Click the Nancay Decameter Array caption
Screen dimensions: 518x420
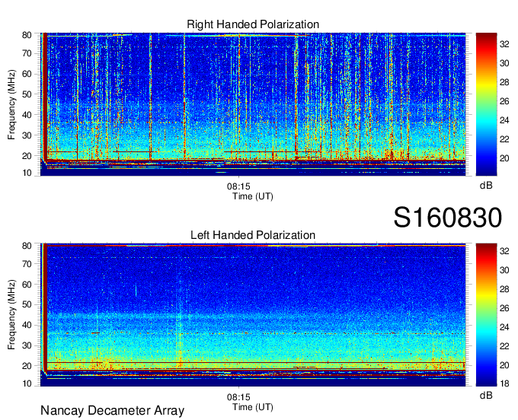112,411
